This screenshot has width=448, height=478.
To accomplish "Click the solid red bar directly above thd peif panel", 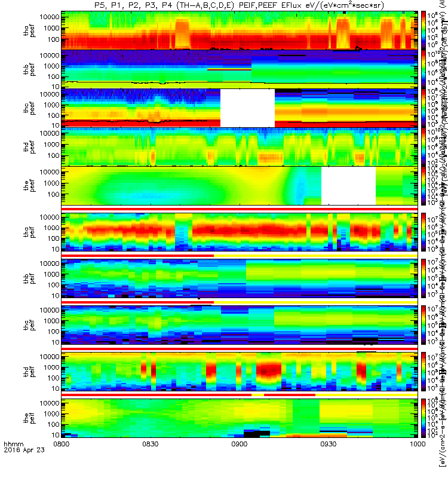I will click(240, 348).
